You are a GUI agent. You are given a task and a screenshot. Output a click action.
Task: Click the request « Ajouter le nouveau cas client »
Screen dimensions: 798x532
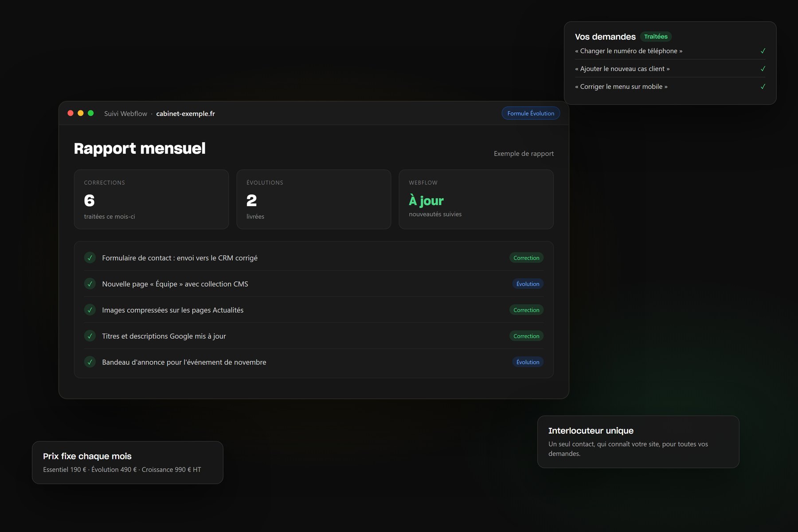(x=622, y=69)
